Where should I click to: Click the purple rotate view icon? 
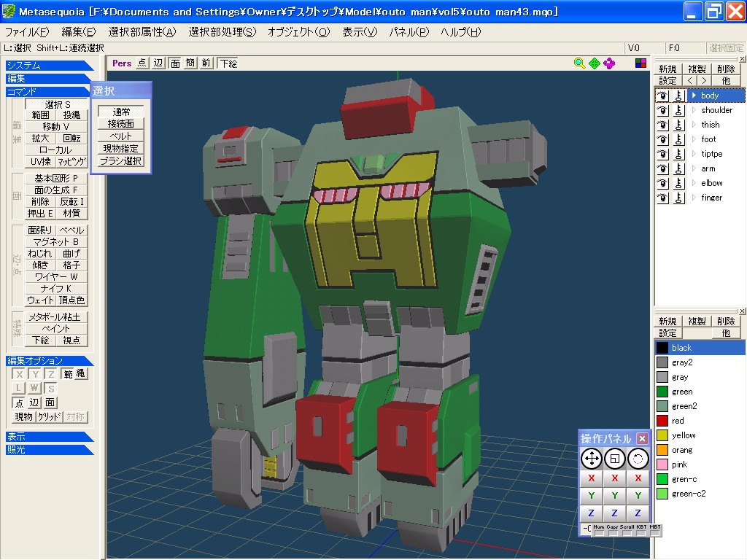[609, 63]
